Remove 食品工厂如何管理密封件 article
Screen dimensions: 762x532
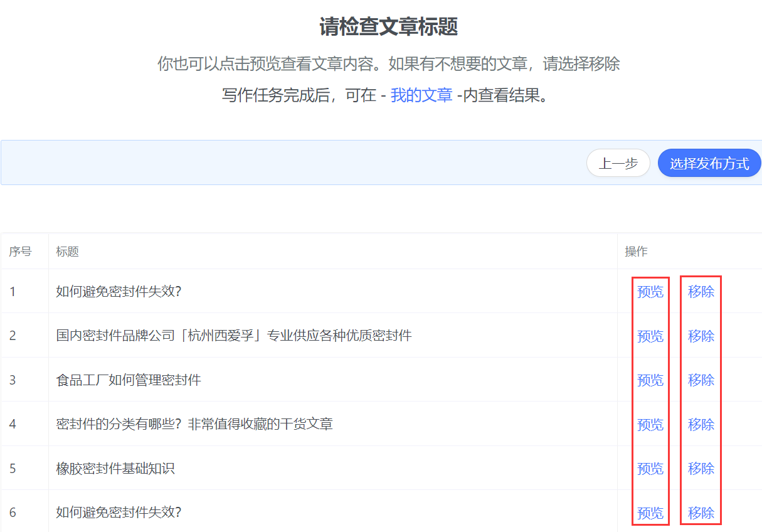701,380
